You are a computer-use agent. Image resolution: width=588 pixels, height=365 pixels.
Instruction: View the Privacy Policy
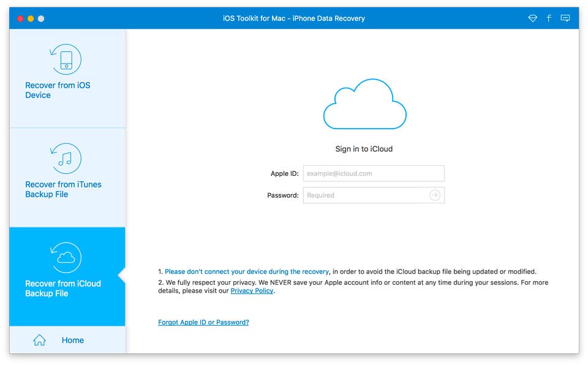pyautogui.click(x=252, y=290)
